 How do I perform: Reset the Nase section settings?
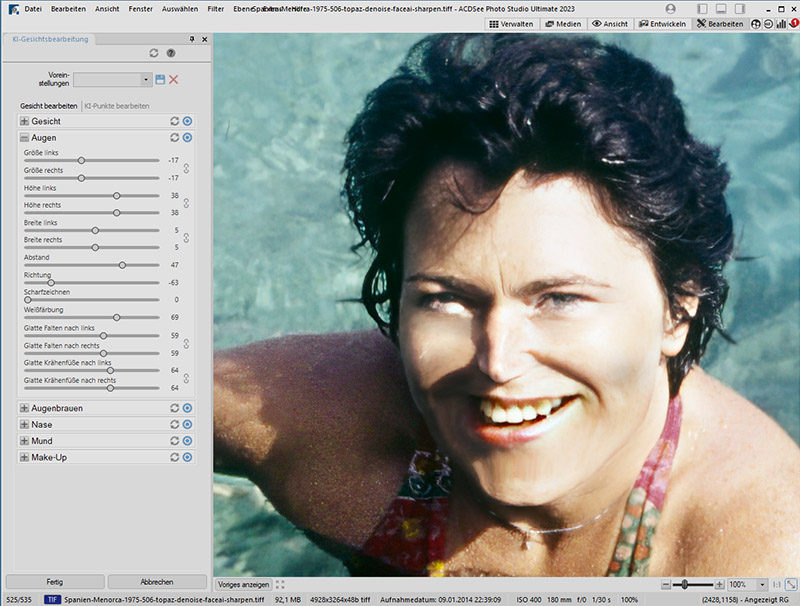(x=174, y=425)
